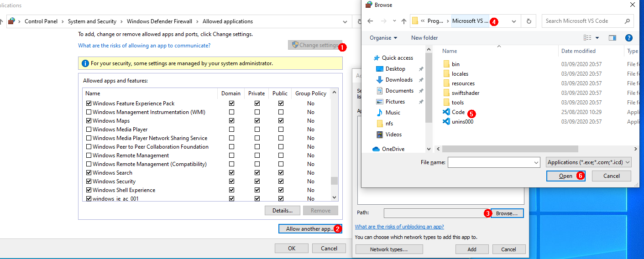Select the Code application file
Viewport: 644px width, 259px height.
click(x=458, y=112)
